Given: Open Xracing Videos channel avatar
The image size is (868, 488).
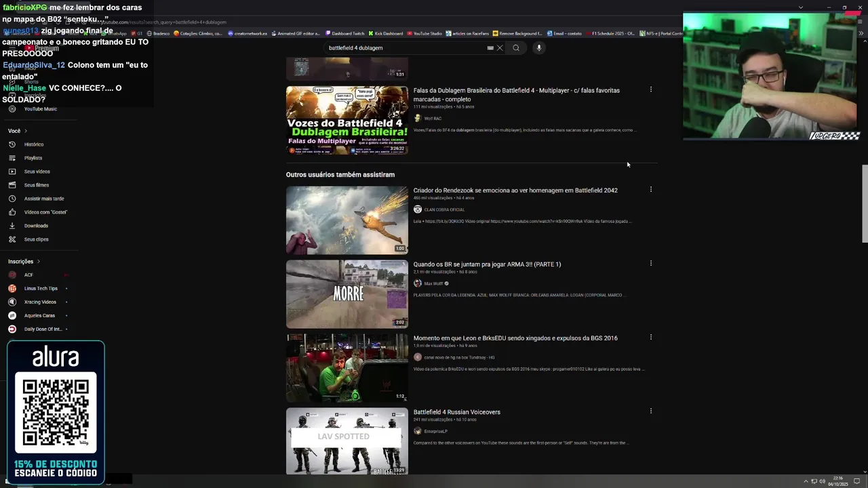Looking at the screenshot, I should click(12, 302).
